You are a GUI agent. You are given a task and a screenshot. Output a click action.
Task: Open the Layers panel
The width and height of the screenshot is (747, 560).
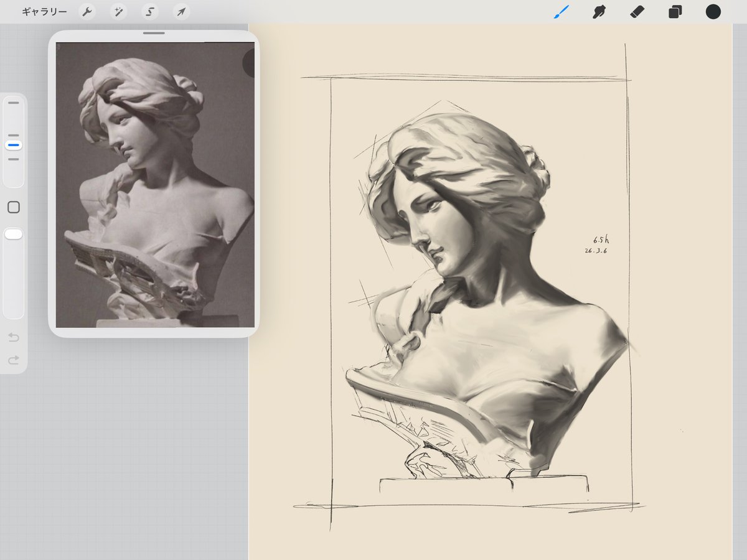pyautogui.click(x=675, y=12)
